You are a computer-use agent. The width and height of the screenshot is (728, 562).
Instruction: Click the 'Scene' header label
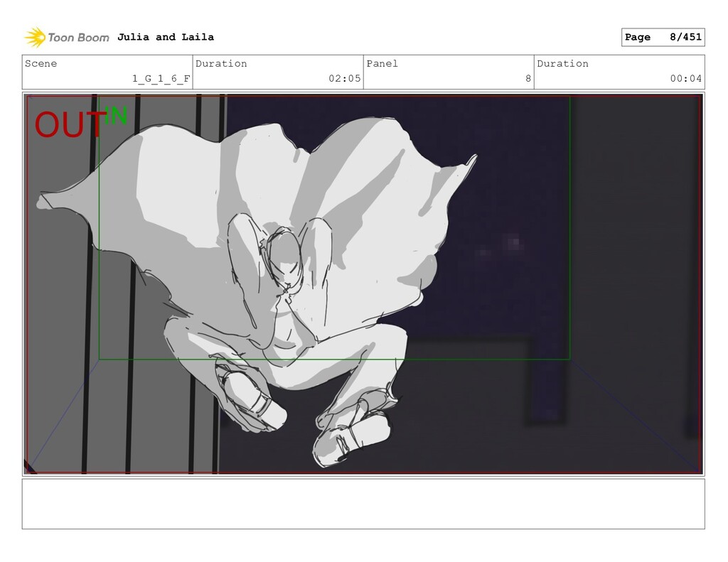(x=41, y=63)
